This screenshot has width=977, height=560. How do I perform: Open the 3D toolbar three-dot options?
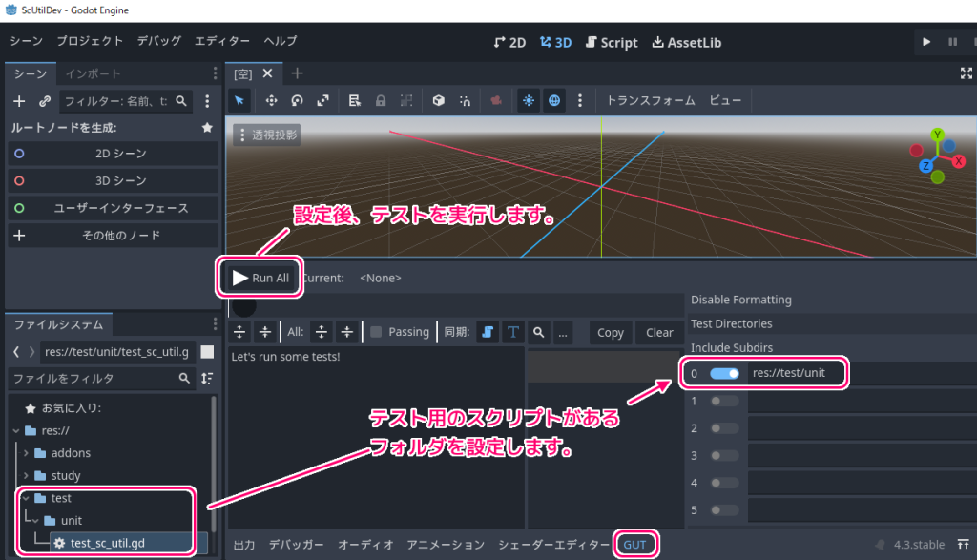(x=580, y=100)
